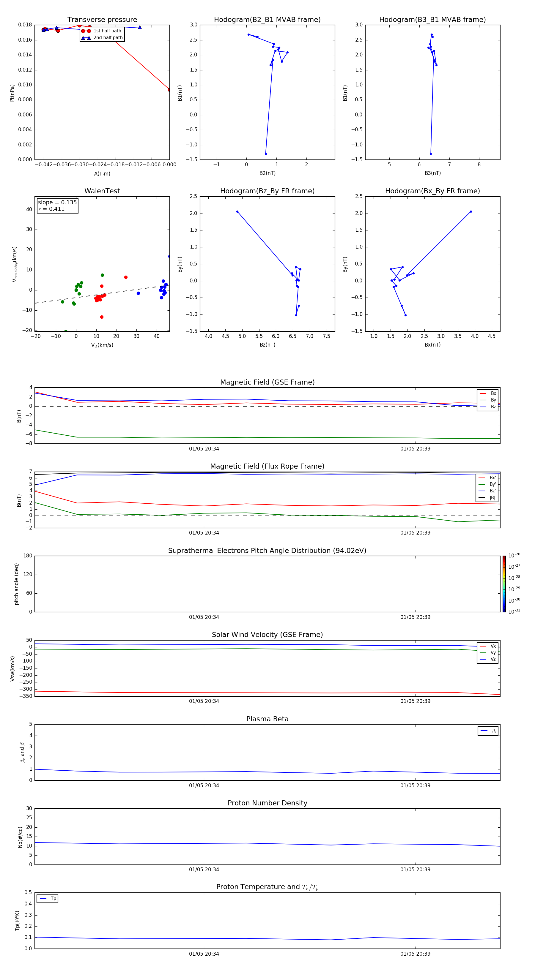The image size is (535, 980).
Task: Click the "Hodogram(Bx_By FR frame)" title
Action: (432, 191)
